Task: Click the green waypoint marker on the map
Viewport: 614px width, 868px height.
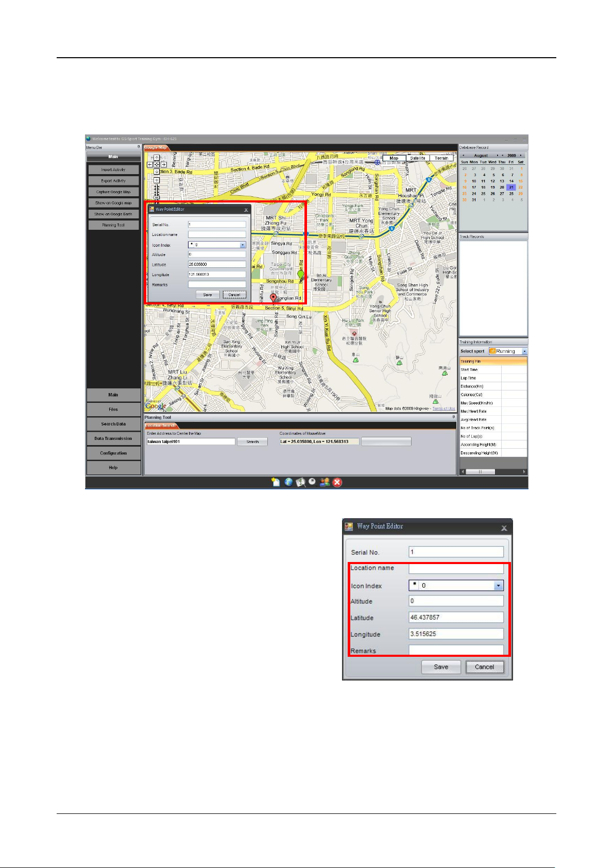Action: point(301,275)
